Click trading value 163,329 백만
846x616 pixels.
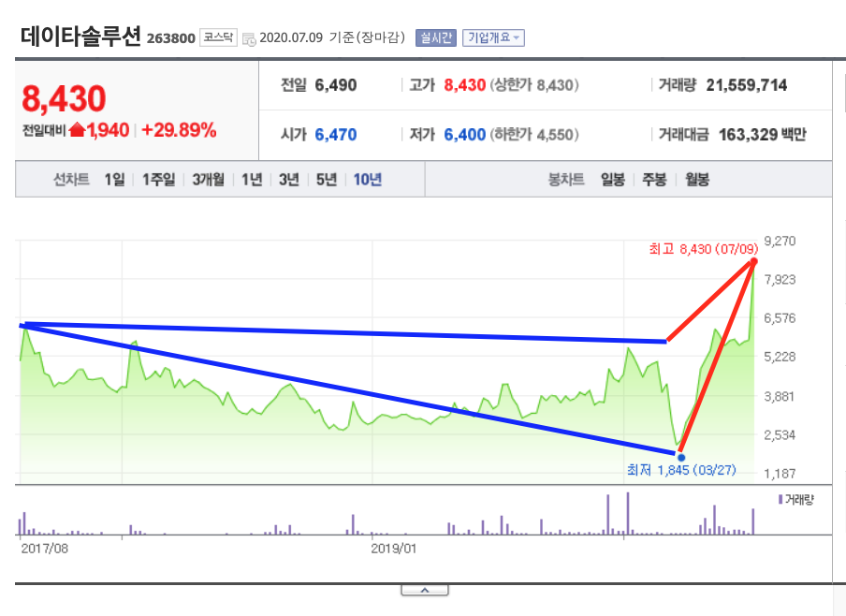[x=762, y=135]
